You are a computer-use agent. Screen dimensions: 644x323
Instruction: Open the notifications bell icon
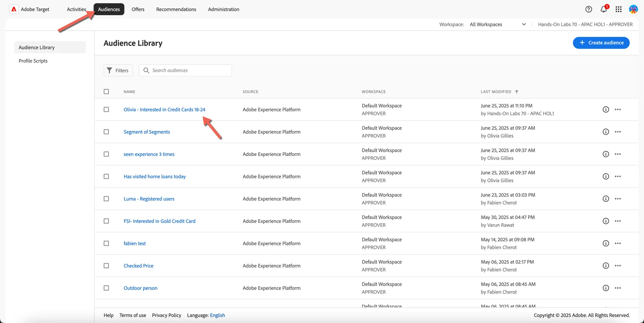[x=604, y=9]
